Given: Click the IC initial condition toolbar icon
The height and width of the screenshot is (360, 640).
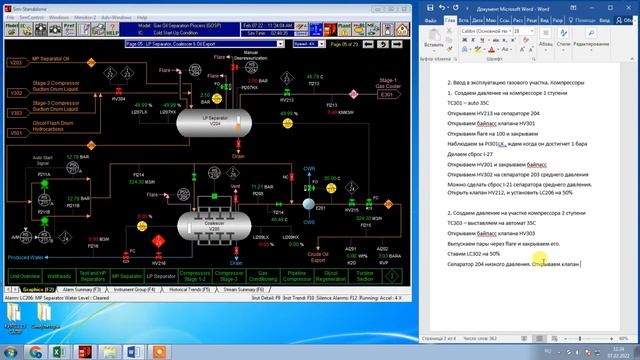Looking at the screenshot, I should 26,29.
